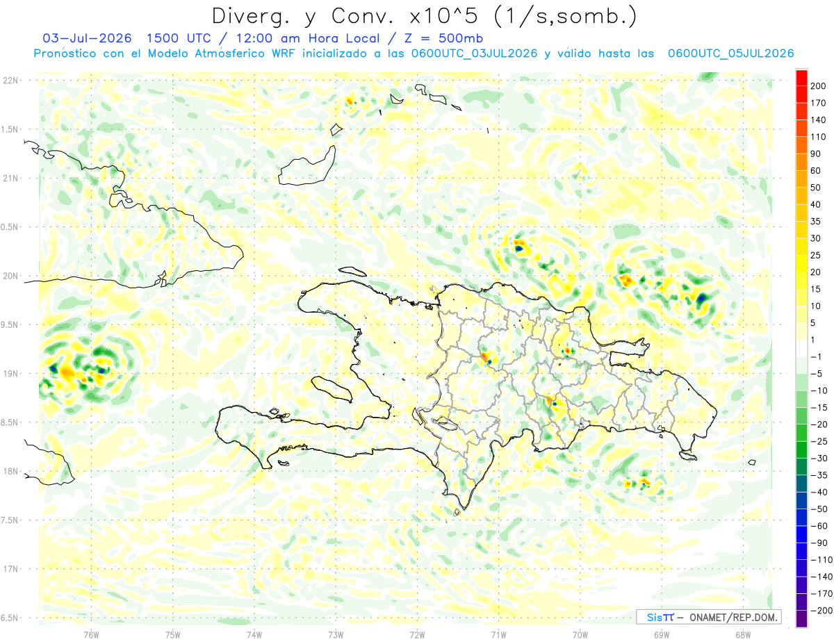Click the '-1' colorbar value
This screenshot has height=644, width=834.
818,357
